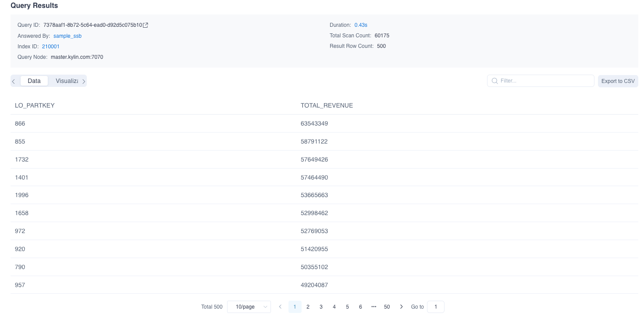Click the Go to page number field

435,307
